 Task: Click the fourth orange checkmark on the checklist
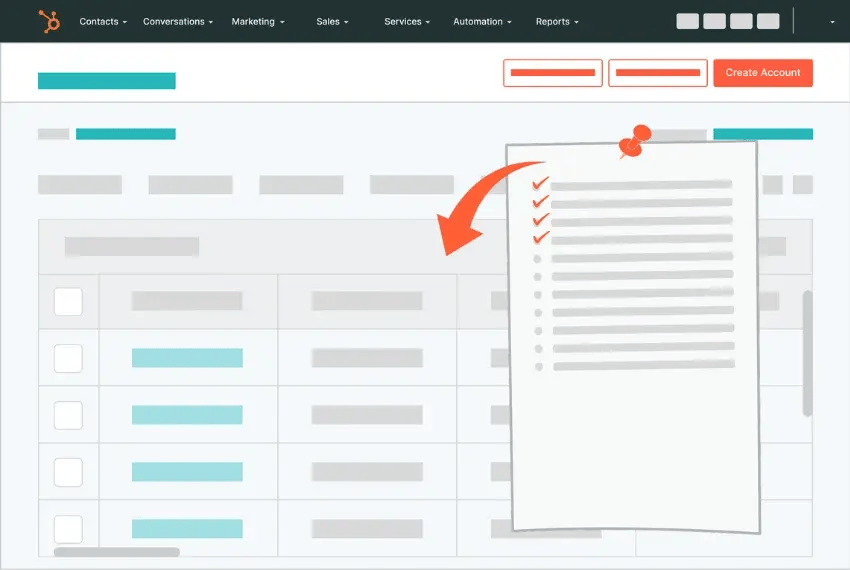tap(540, 238)
